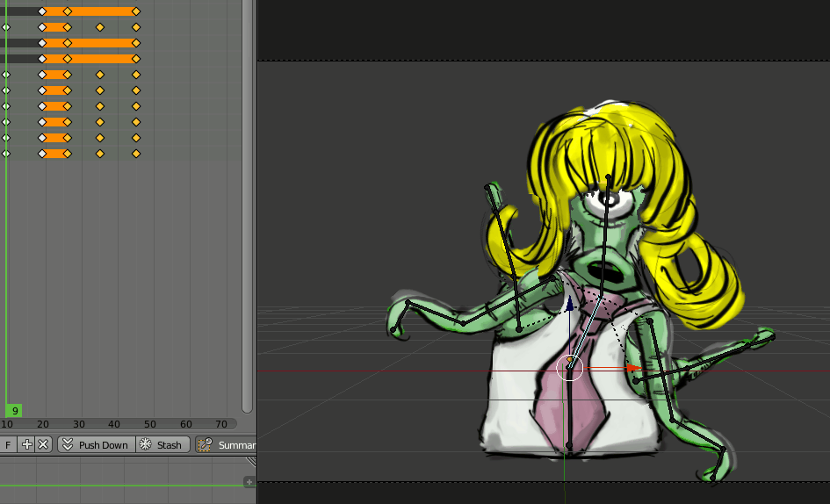Viewport: 830px width, 504px height.
Task: Grab the blue Z-axis manipulator arrow
Action: (569, 305)
